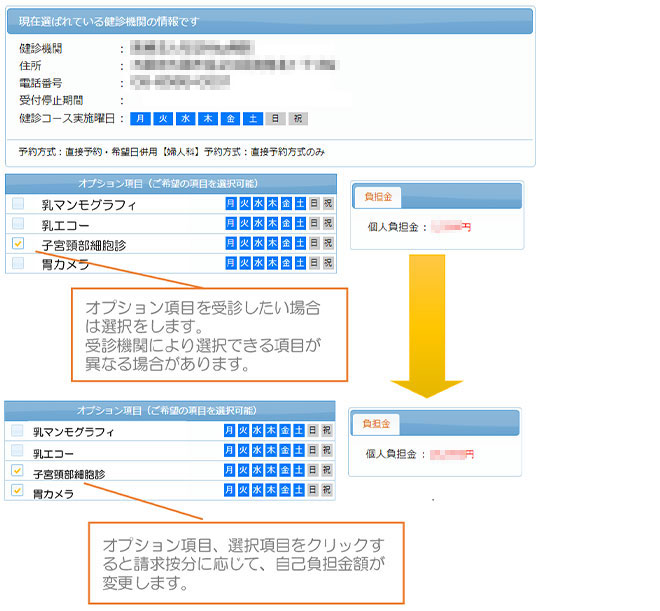
Task: Check 乳マンモグラフィ in the lower option list
Action: coord(17,430)
